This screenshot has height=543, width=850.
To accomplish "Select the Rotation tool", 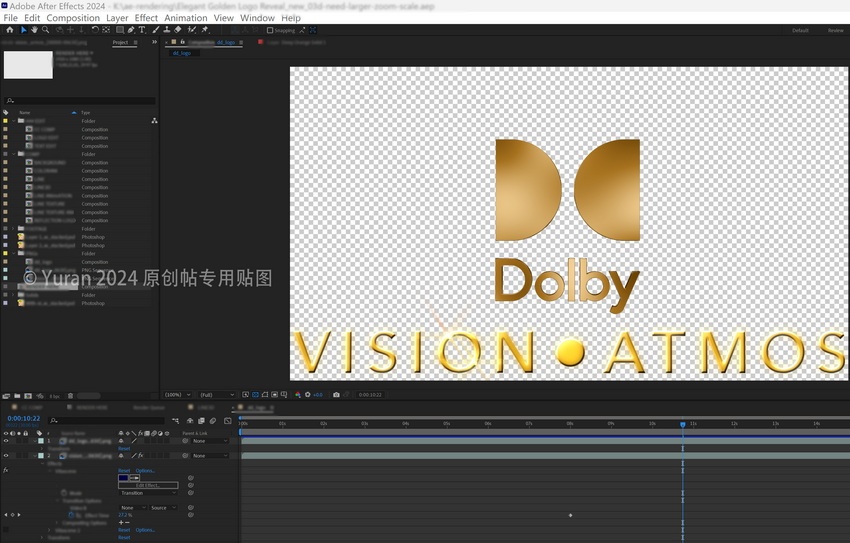I will [x=95, y=30].
